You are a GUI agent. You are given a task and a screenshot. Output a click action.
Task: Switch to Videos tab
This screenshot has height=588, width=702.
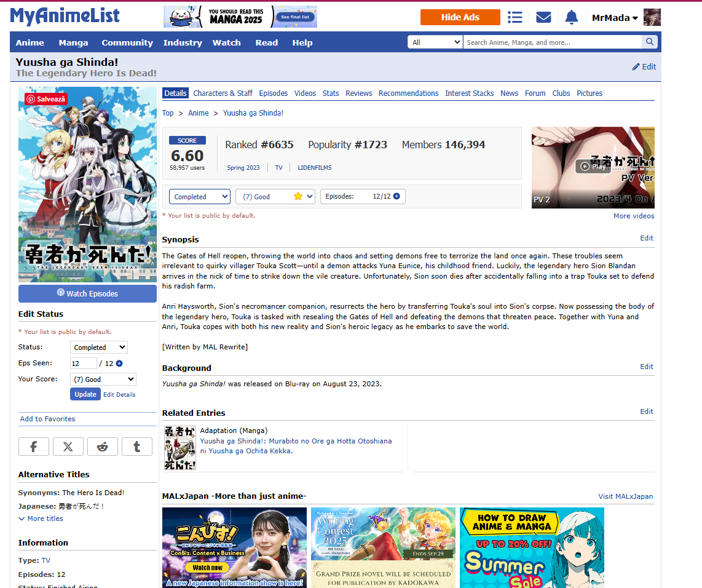305,93
